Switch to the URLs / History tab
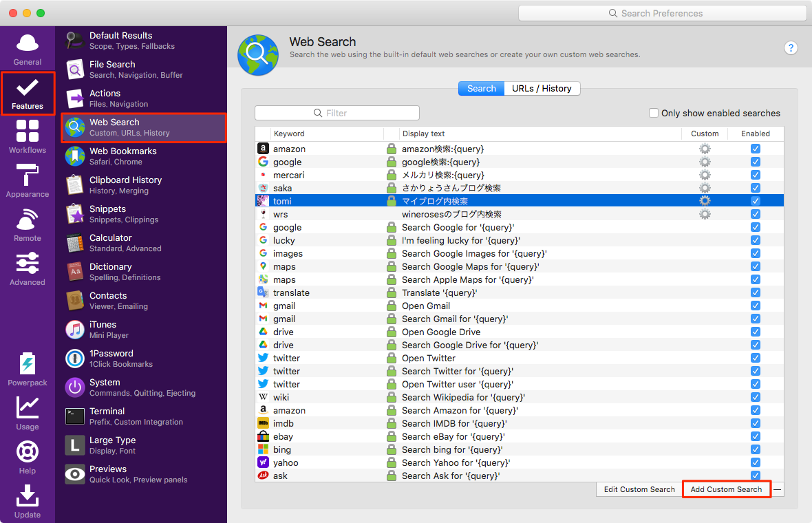812x523 pixels. [542, 89]
